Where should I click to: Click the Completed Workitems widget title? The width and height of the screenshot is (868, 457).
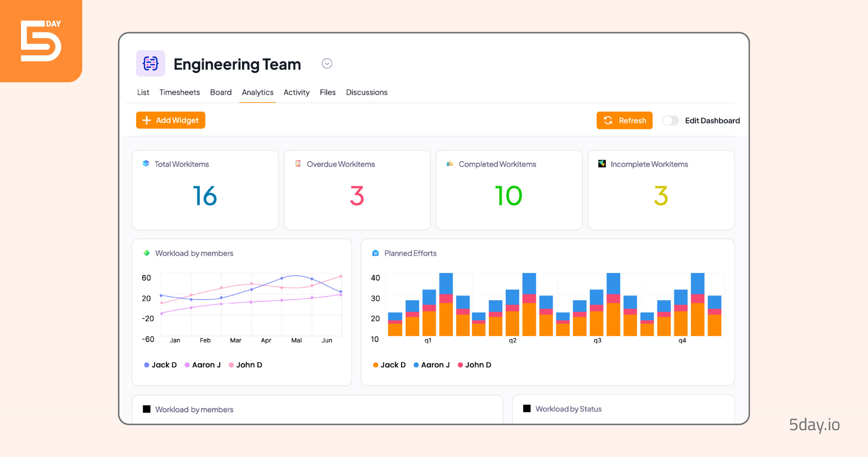(497, 164)
